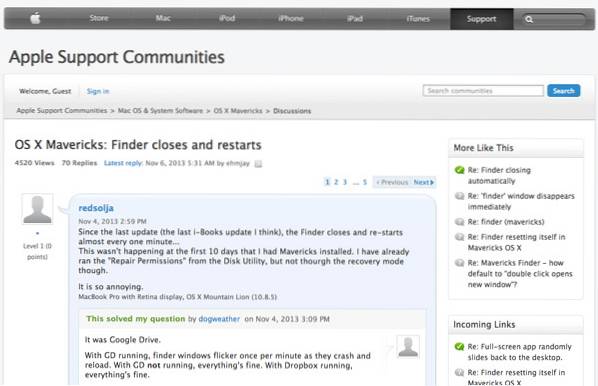Open the iTunes navigation item
Image resolution: width=598 pixels, height=386 pixels.
click(418, 18)
